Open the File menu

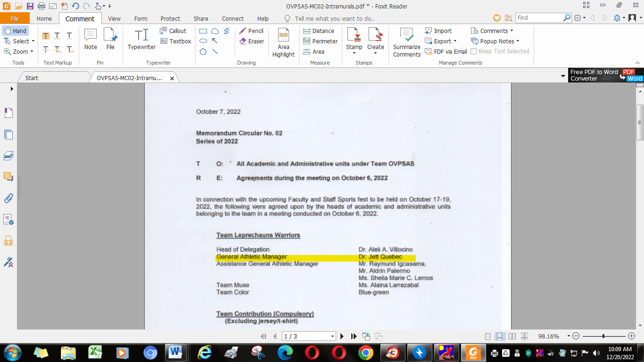pyautogui.click(x=15, y=19)
